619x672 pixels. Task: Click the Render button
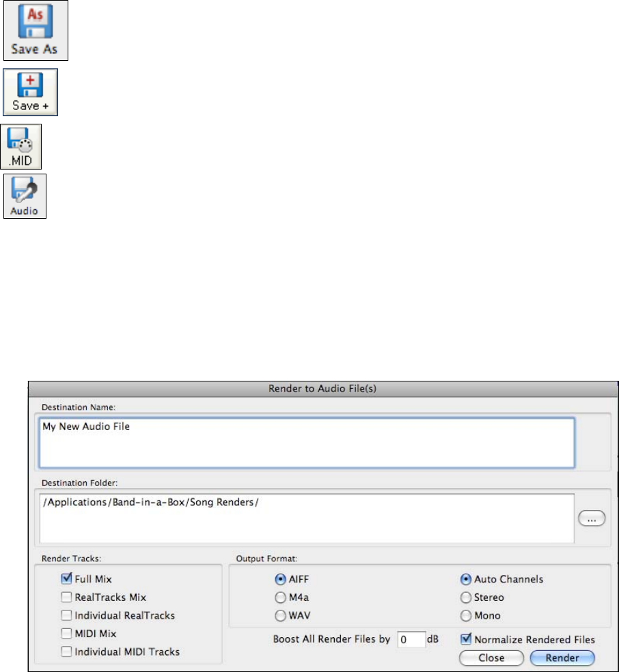pyautogui.click(x=562, y=658)
